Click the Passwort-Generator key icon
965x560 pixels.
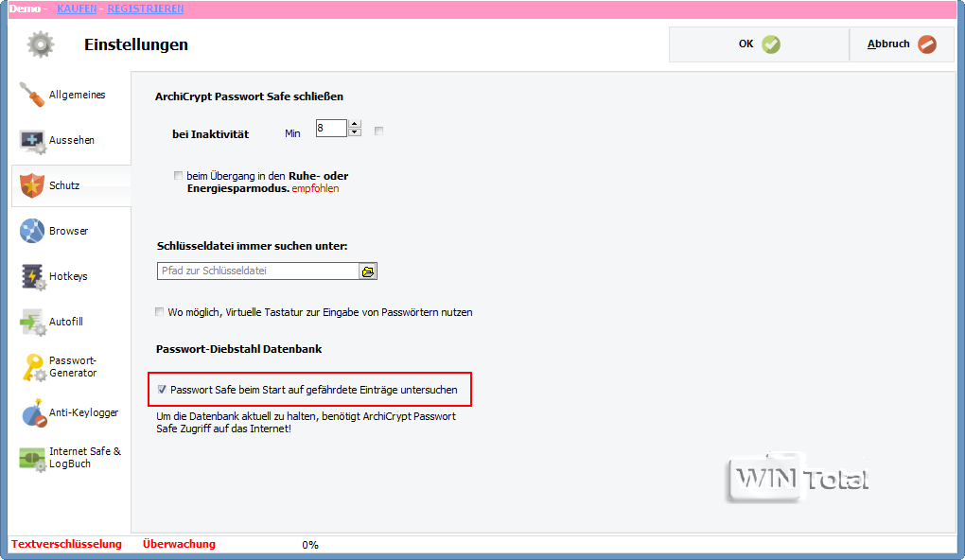coord(34,367)
